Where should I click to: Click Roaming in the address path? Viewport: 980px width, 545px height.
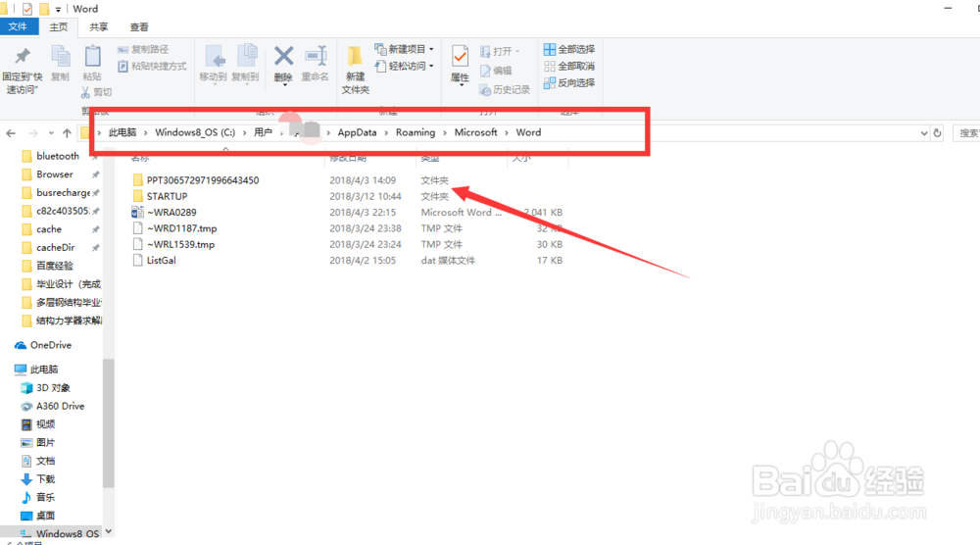click(x=415, y=132)
